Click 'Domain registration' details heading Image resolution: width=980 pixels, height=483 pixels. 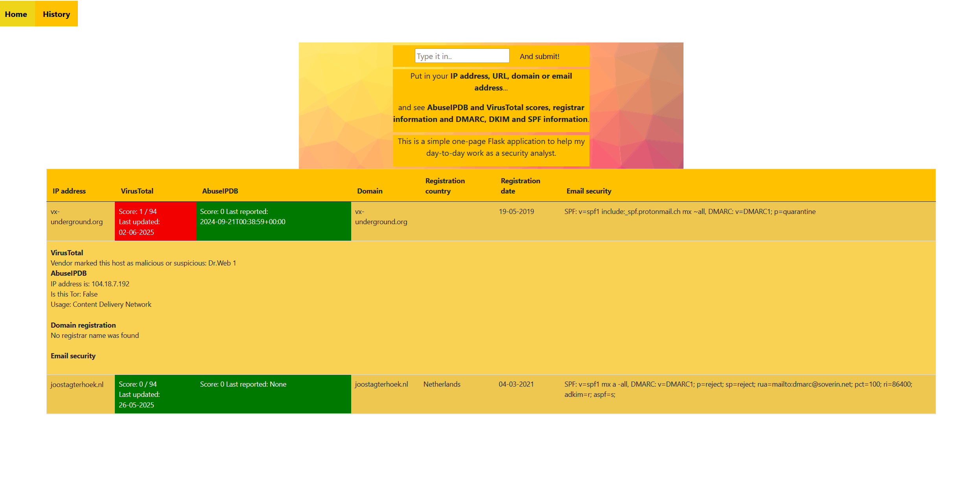[83, 325]
